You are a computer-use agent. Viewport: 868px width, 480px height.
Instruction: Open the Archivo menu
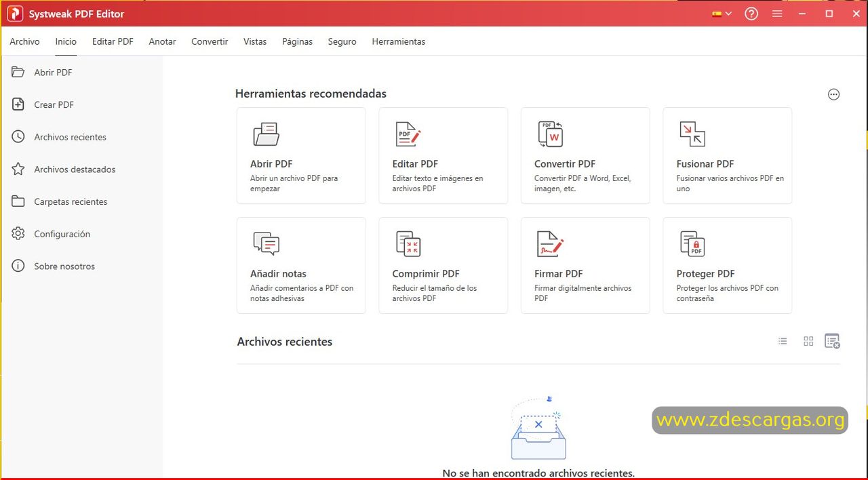click(x=24, y=41)
